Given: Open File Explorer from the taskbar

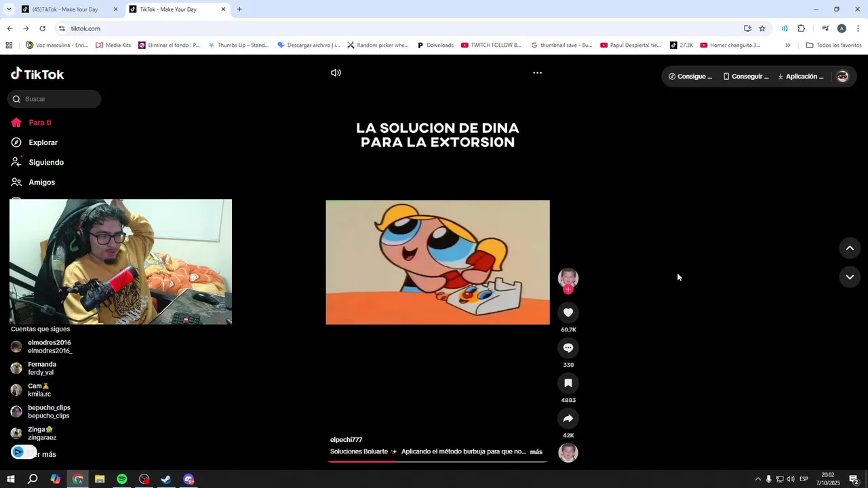Looking at the screenshot, I should [x=100, y=479].
